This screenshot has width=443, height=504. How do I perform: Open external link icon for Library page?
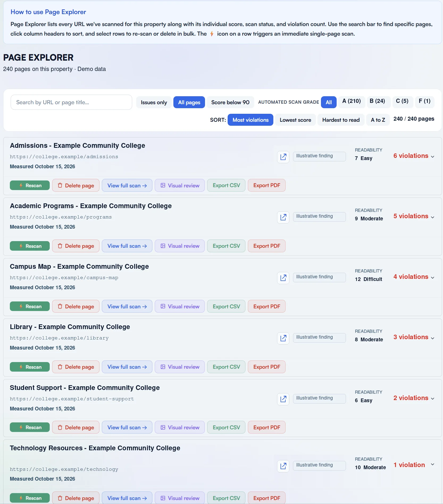click(283, 338)
